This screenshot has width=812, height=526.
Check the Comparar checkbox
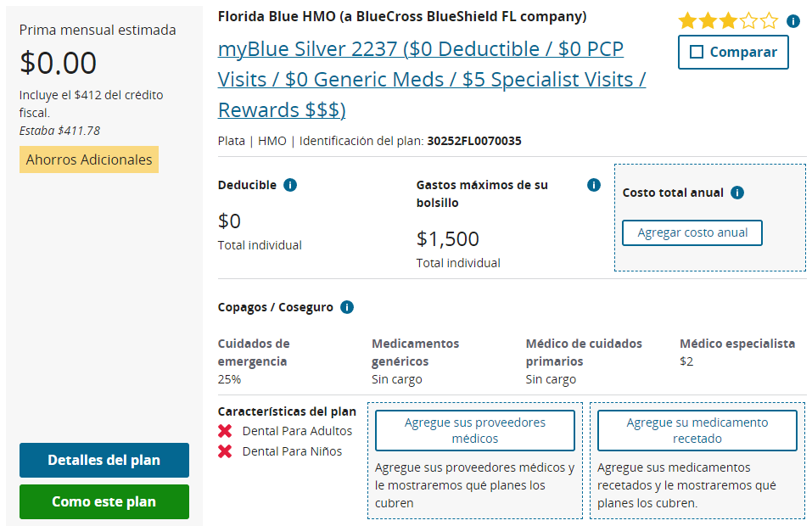pos(697,52)
